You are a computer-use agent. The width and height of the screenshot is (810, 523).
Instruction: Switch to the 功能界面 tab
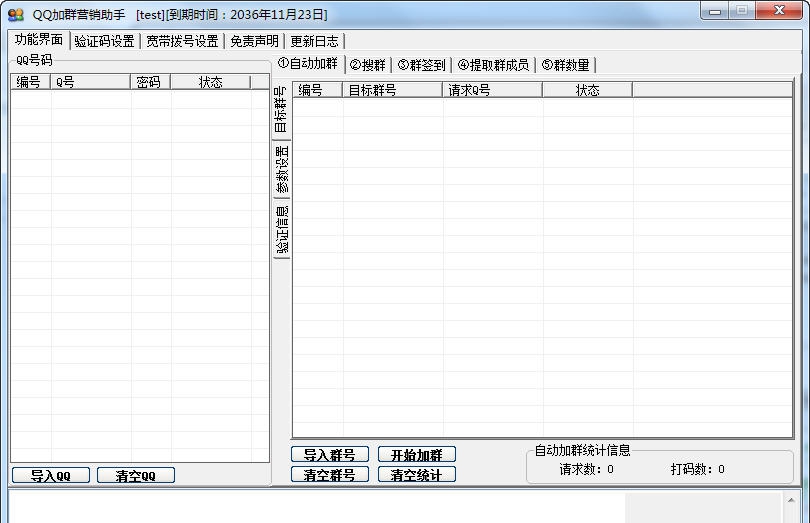(39, 40)
